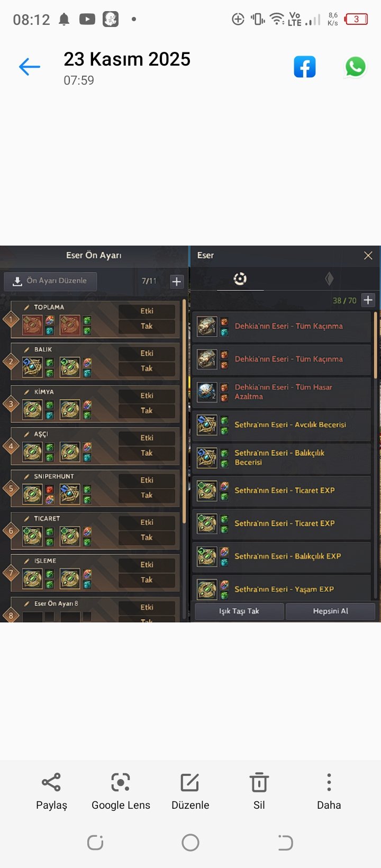This screenshot has width=381, height=868.
Task: Click the plus next to 7/11
Action: pos(177,281)
